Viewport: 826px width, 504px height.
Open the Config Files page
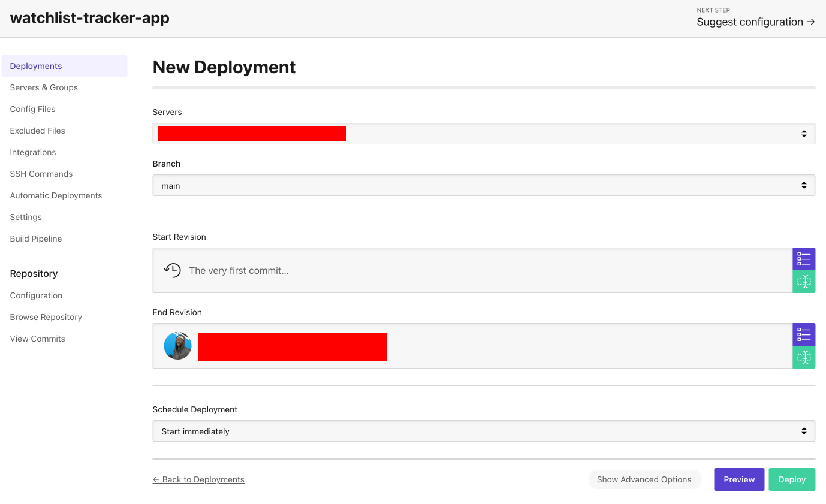pyautogui.click(x=32, y=109)
